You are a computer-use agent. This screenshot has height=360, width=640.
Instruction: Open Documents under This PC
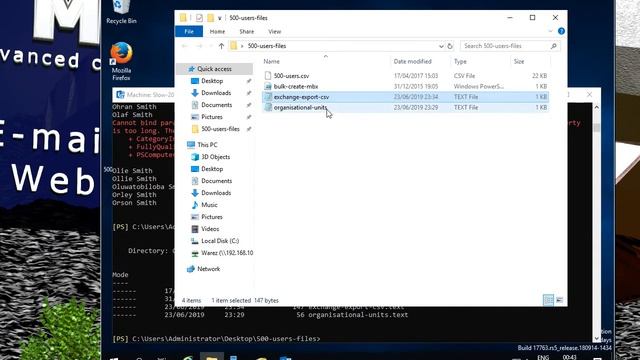216,181
